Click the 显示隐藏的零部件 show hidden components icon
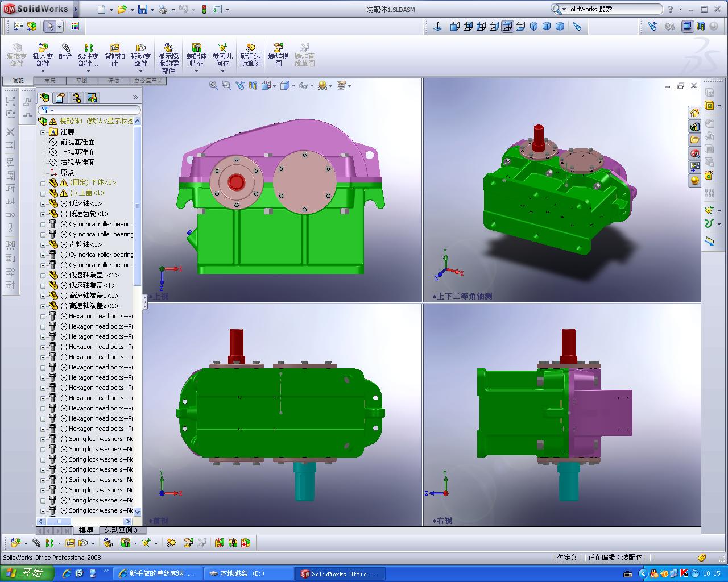This screenshot has width=728, height=582. pyautogui.click(x=168, y=59)
